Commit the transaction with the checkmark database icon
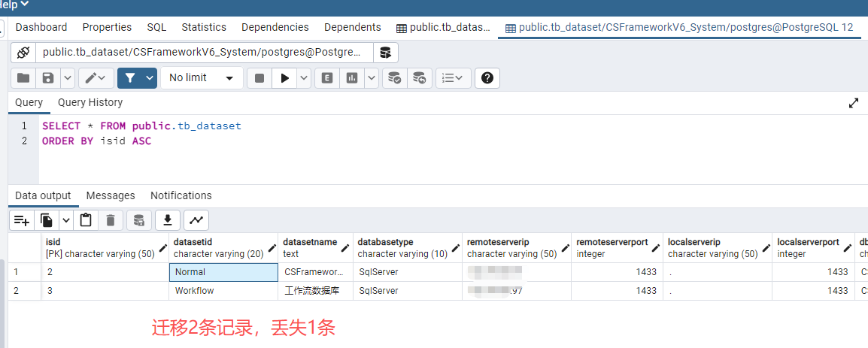Image resolution: width=868 pixels, height=348 pixels. point(394,78)
